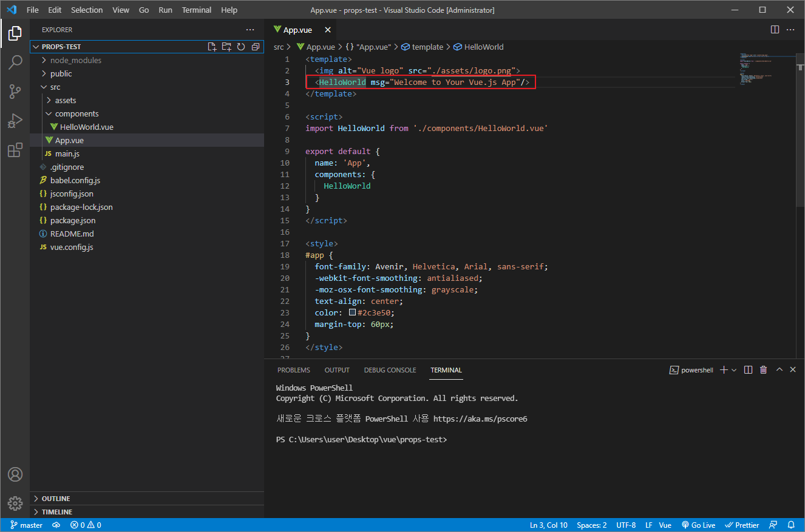The image size is (805, 532).
Task: Open the Go menu
Action: point(144,10)
